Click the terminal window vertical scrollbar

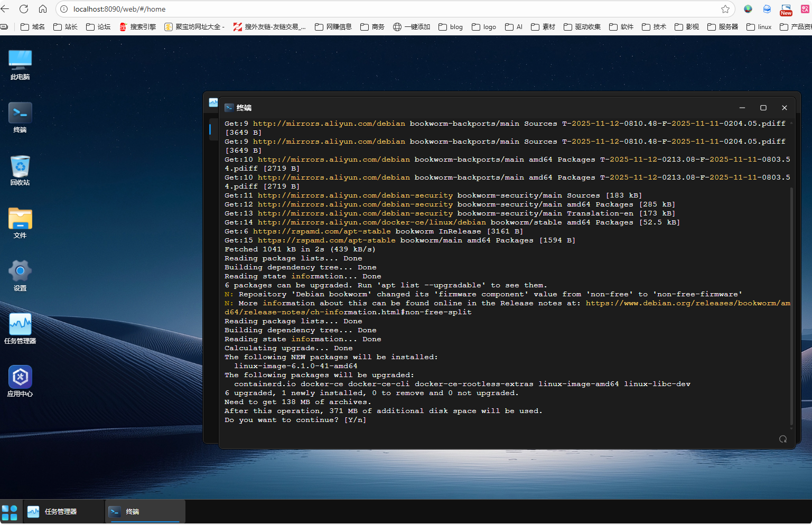tap(791, 306)
